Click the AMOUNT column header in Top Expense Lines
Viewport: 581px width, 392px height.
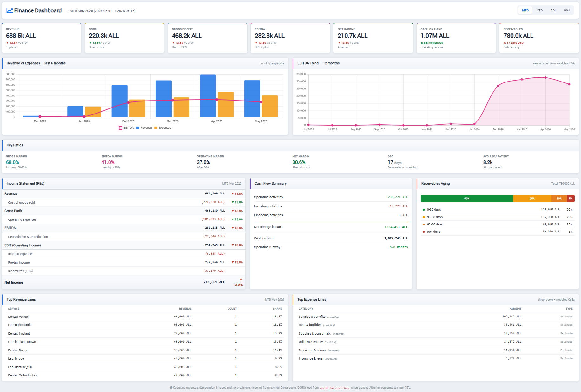515,309
